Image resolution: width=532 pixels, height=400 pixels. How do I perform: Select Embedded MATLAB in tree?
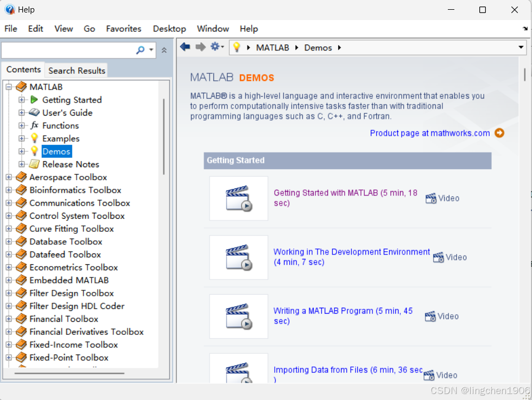tap(69, 280)
